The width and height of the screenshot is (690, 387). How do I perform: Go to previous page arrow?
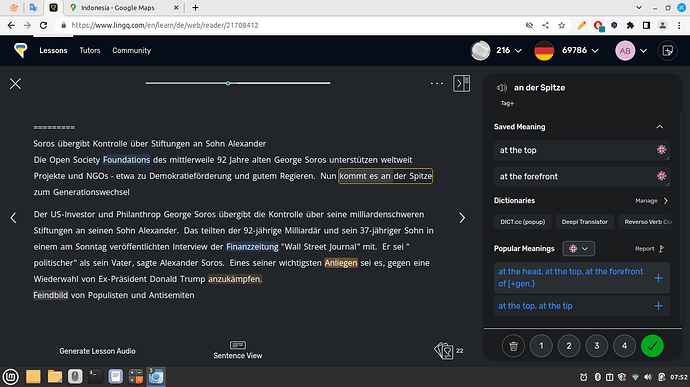coord(14,217)
